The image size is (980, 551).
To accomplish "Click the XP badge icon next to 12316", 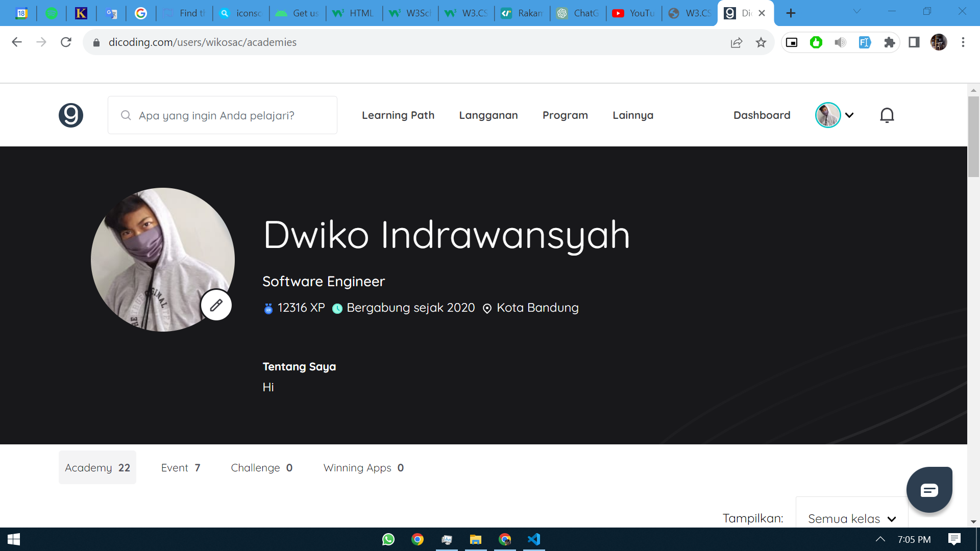I will 267,308.
